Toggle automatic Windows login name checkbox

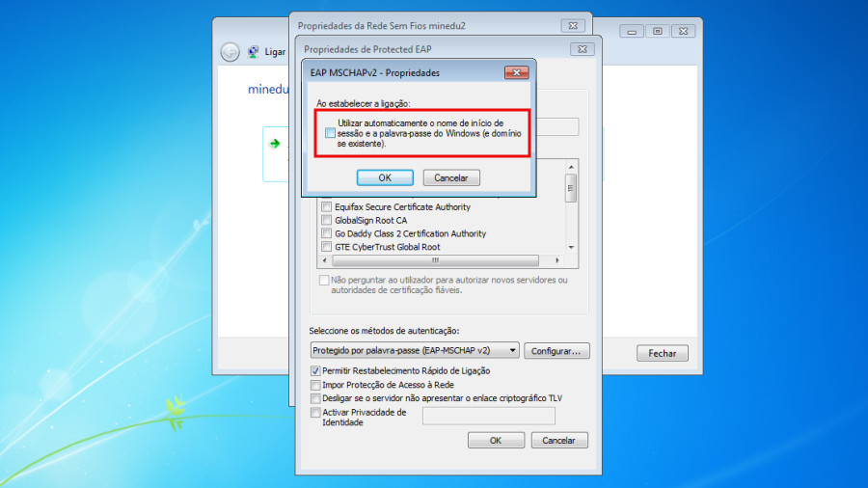(330, 133)
